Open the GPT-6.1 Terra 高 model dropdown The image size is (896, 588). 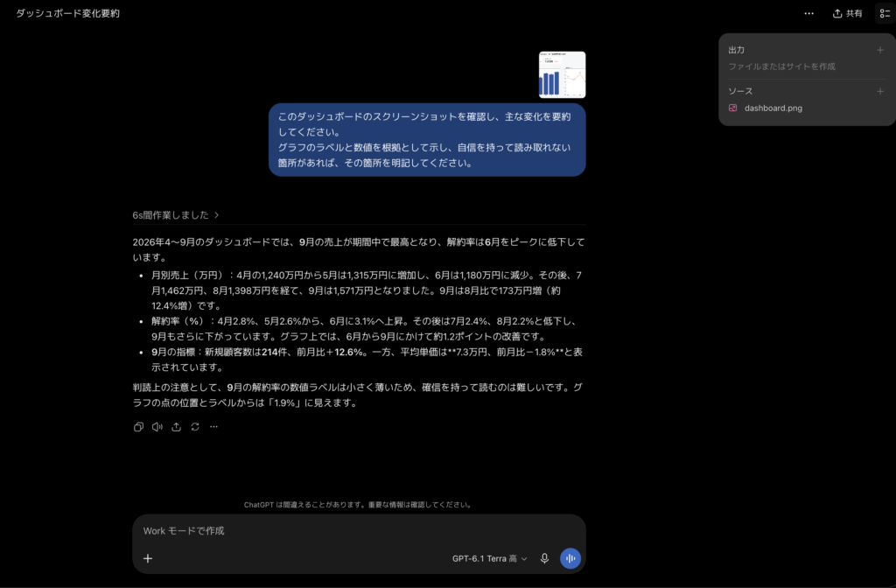pos(489,558)
